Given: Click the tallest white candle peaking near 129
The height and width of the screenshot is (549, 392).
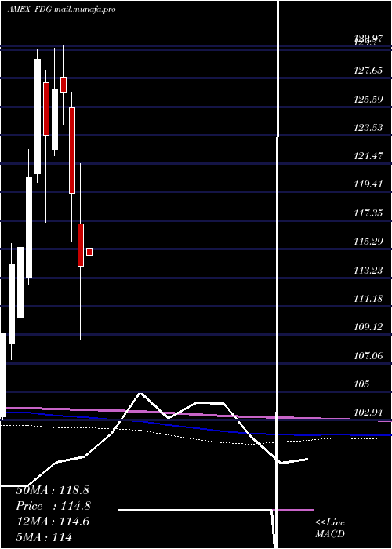Looking at the screenshot, I should pyautogui.click(x=38, y=116).
